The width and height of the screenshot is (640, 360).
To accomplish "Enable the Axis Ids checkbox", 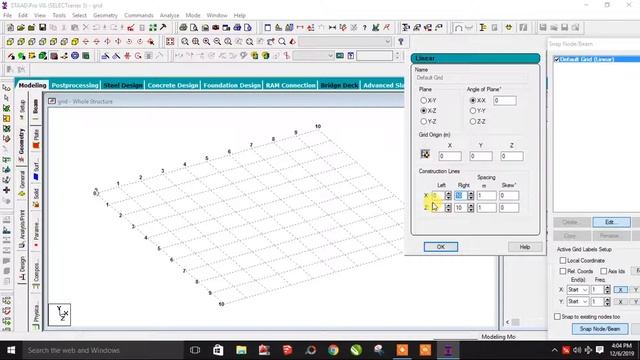I will 604,271.
